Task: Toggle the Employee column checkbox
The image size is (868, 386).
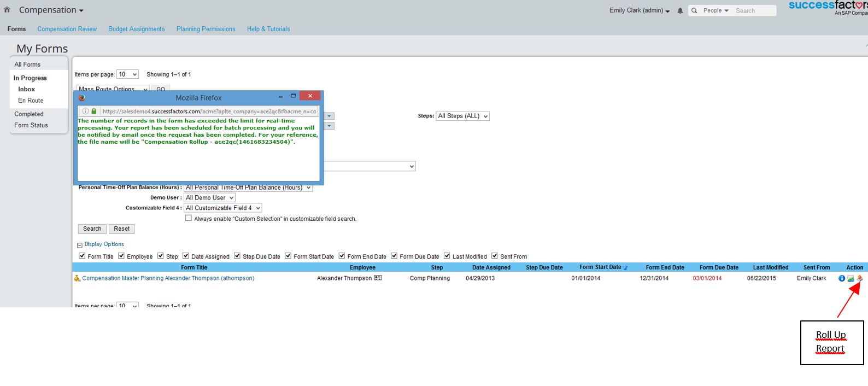Action: pos(121,256)
